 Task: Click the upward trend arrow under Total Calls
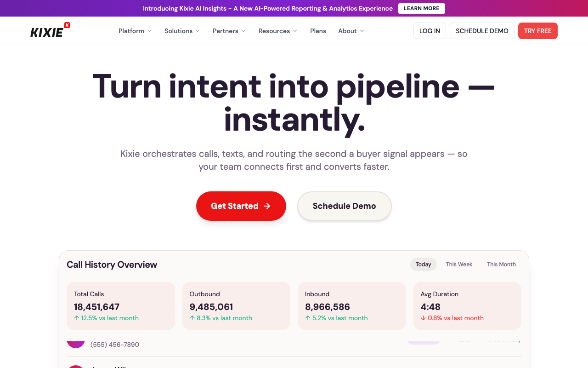pos(77,318)
